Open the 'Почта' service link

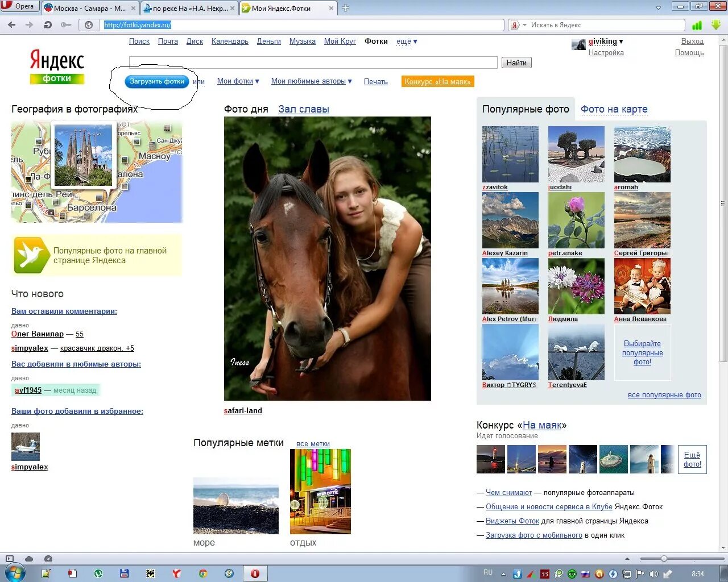click(x=168, y=41)
